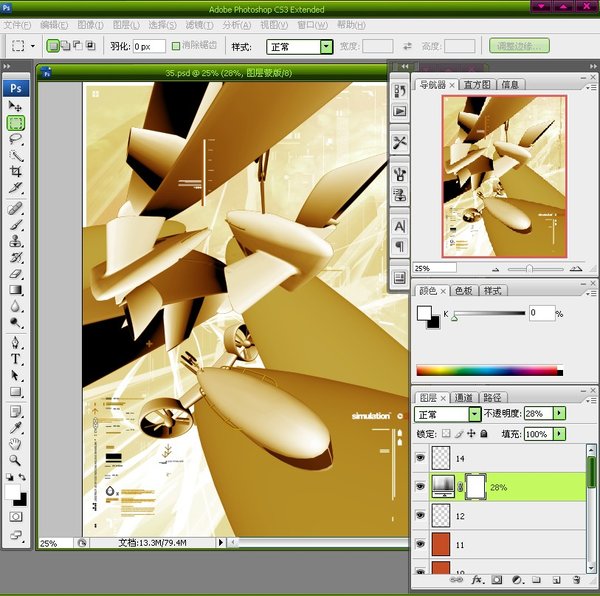The image size is (600, 596).
Task: Click the delete layer trash icon
Action: pos(576,579)
